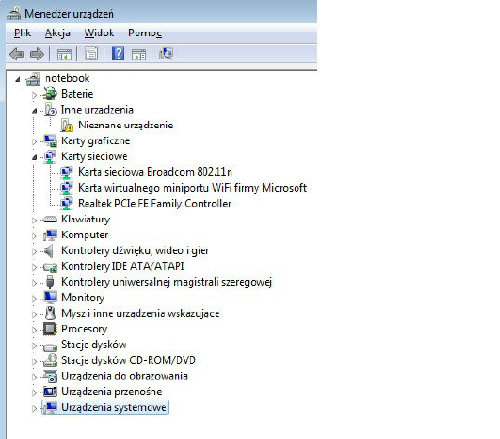500x439 pixels.
Task: Click Scan for hardware changes icon
Action: click(165, 53)
